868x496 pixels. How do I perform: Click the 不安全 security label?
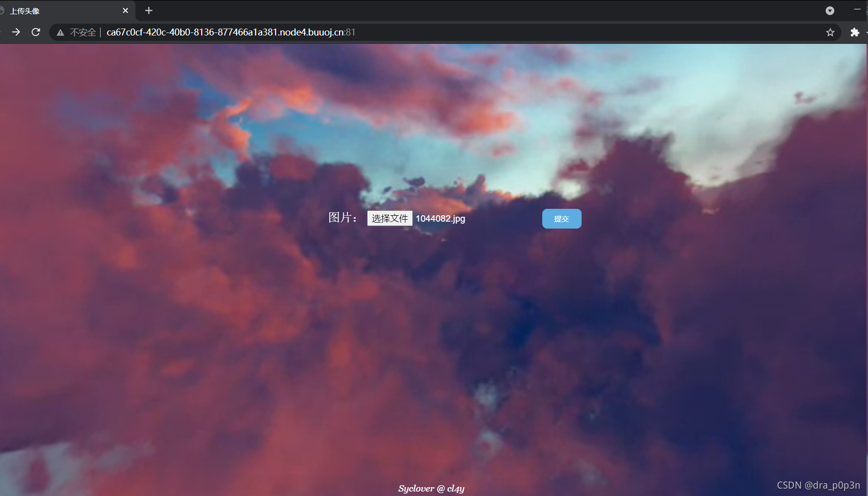83,33
